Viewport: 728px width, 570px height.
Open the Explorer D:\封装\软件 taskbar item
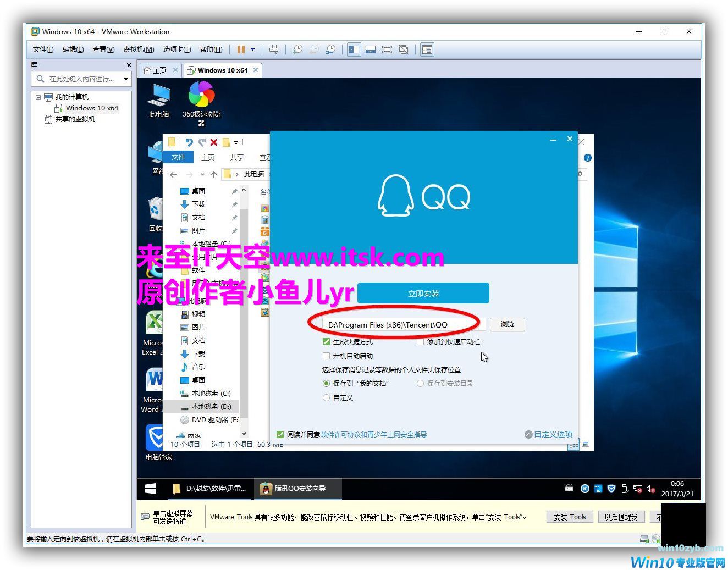pos(208,488)
